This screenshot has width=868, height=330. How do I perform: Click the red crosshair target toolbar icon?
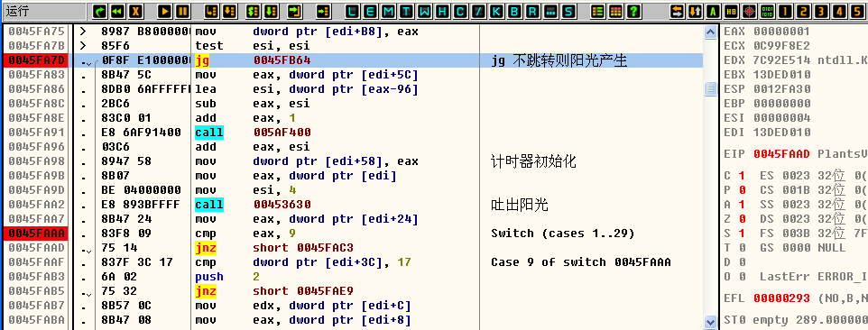(749, 11)
